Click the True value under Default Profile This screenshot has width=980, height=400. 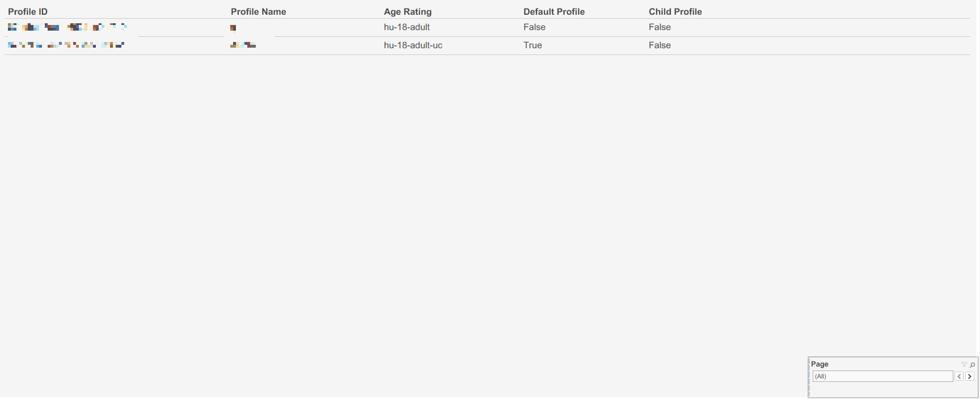533,45
